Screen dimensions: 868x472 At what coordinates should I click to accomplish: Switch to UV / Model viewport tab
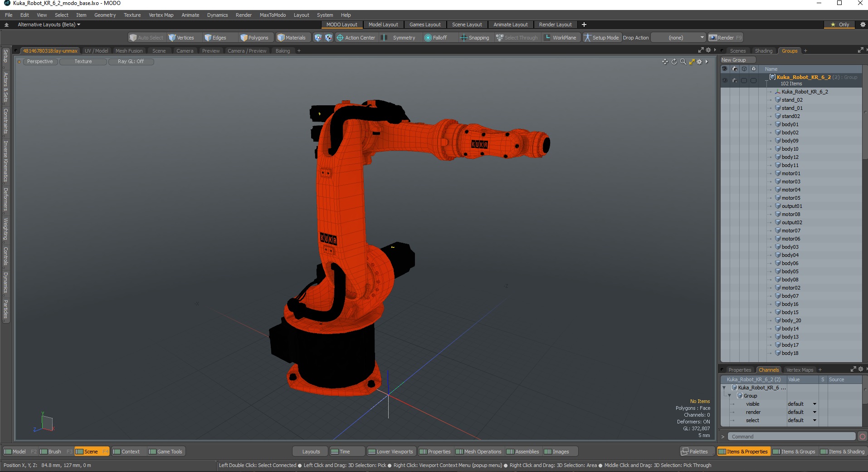97,51
